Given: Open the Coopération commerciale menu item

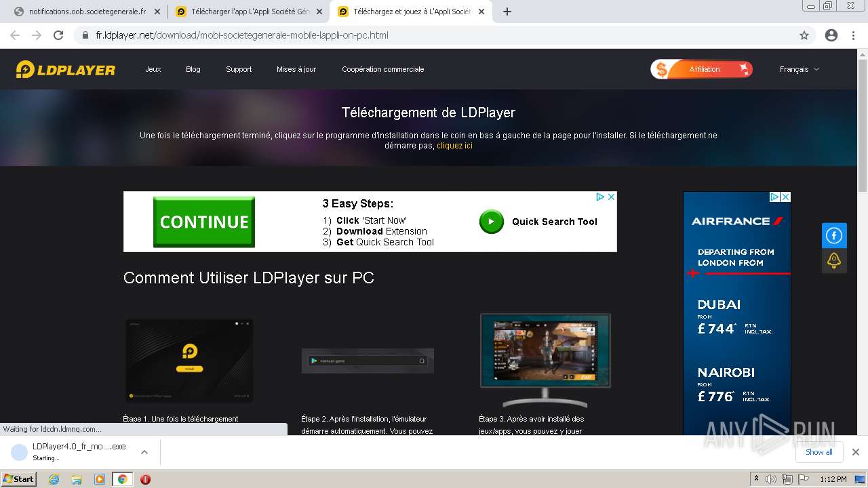Looking at the screenshot, I should [383, 69].
